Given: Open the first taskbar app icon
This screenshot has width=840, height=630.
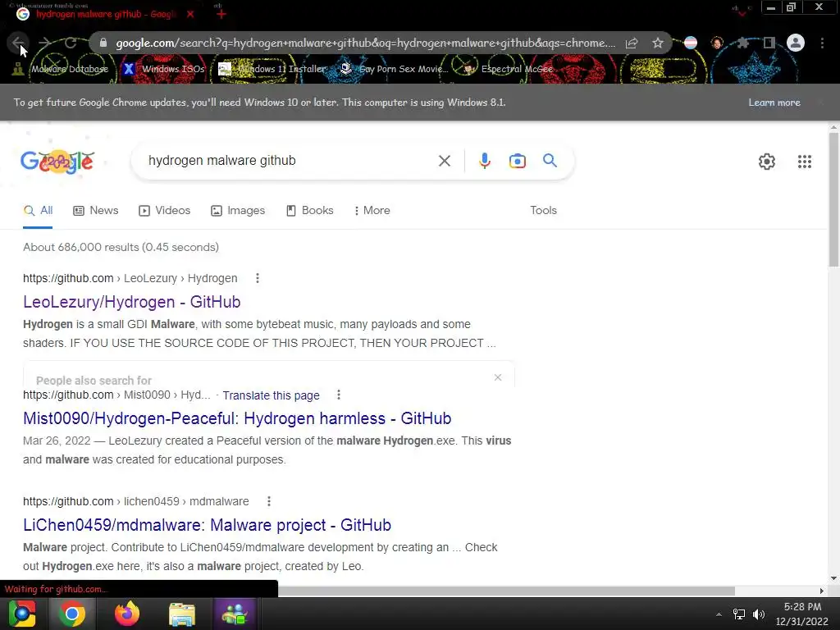Looking at the screenshot, I should [22, 614].
